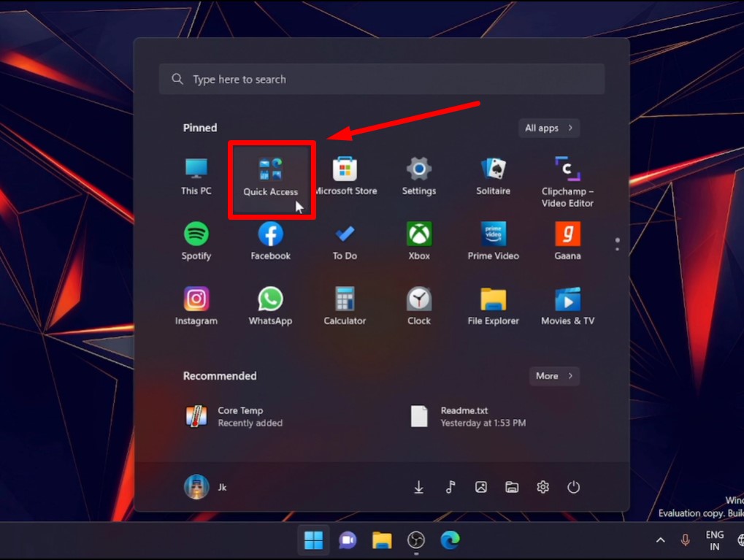Launch the Solitaire game
The height and width of the screenshot is (560, 744).
pyautogui.click(x=493, y=177)
